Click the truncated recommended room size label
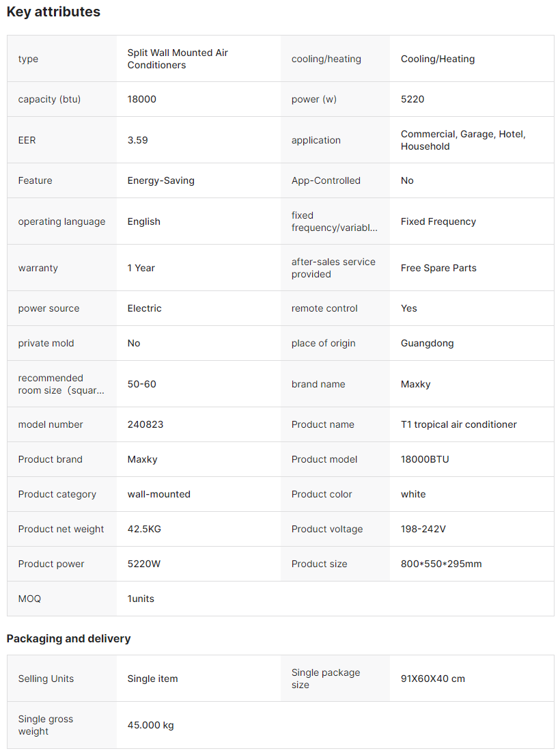This screenshot has height=751, width=560. click(x=61, y=384)
